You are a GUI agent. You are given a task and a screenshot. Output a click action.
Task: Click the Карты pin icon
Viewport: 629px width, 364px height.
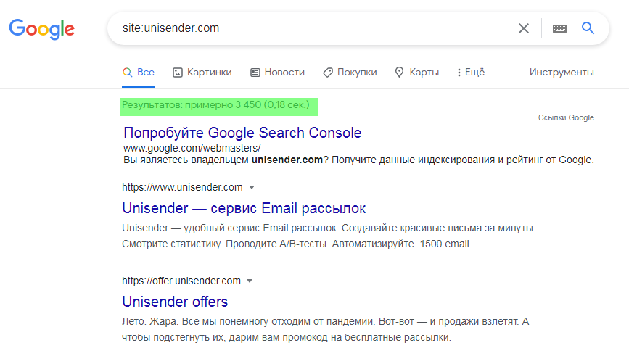pyautogui.click(x=399, y=73)
